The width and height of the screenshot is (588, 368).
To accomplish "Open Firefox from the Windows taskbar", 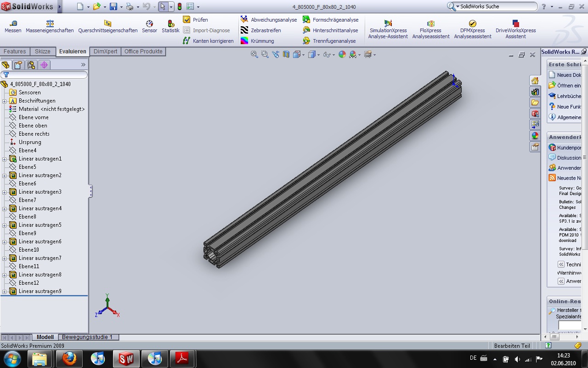I will (x=69, y=358).
